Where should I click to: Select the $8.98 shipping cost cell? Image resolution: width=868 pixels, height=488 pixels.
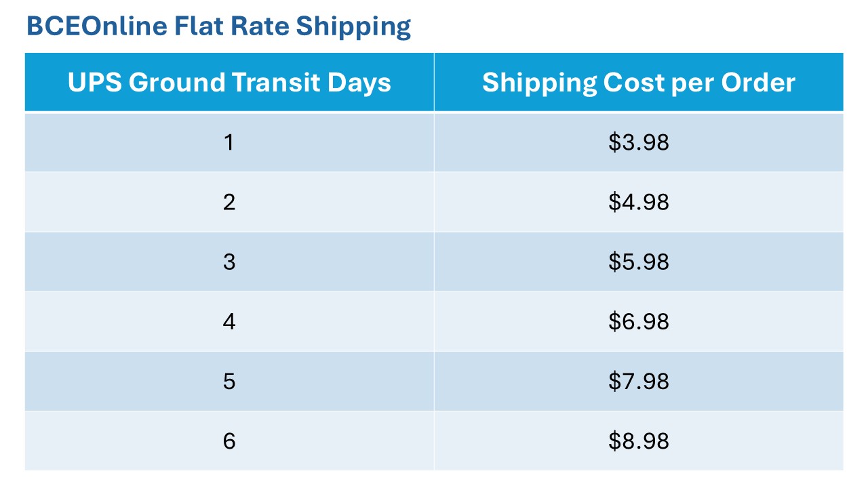pos(638,441)
